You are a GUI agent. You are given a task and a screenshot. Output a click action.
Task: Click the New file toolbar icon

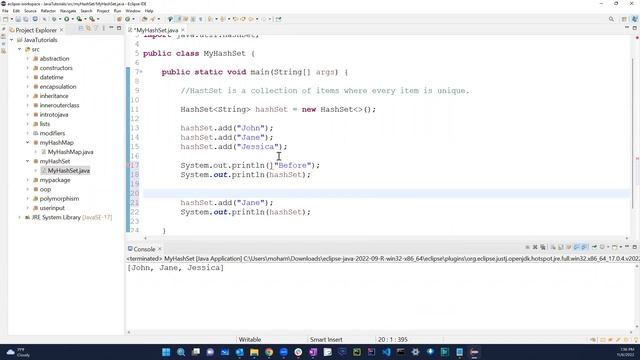point(5,19)
